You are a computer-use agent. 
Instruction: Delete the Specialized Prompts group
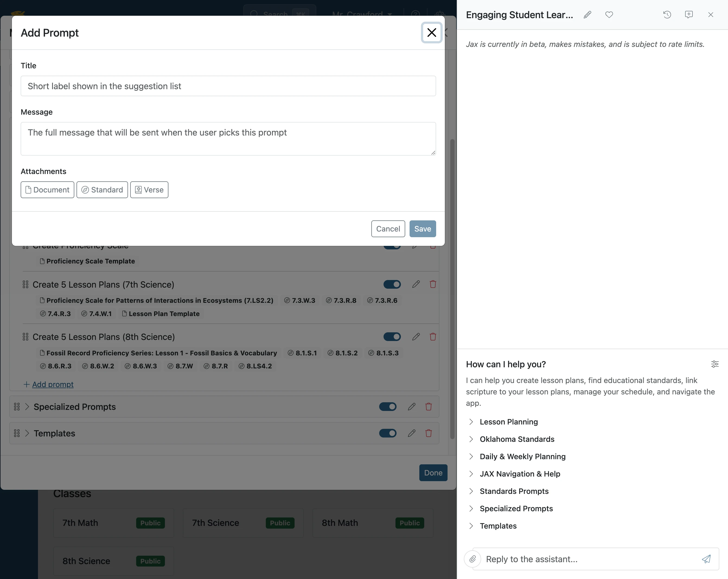[429, 407]
